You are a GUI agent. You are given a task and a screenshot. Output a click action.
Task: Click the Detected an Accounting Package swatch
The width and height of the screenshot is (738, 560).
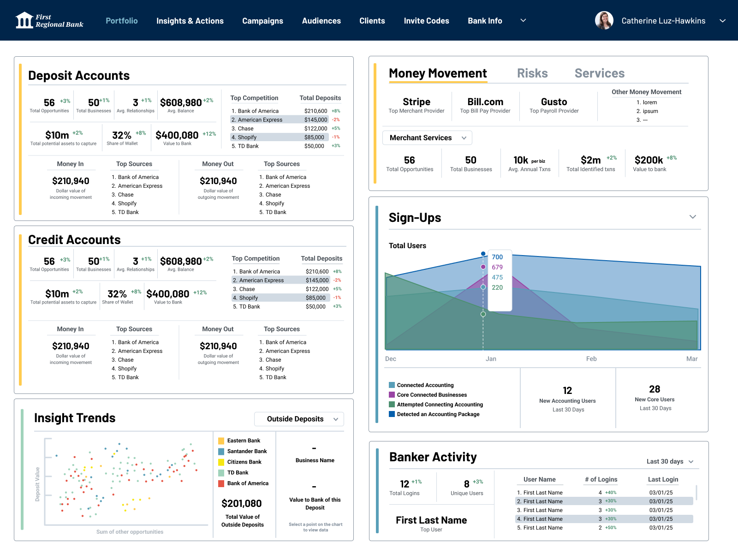392,414
